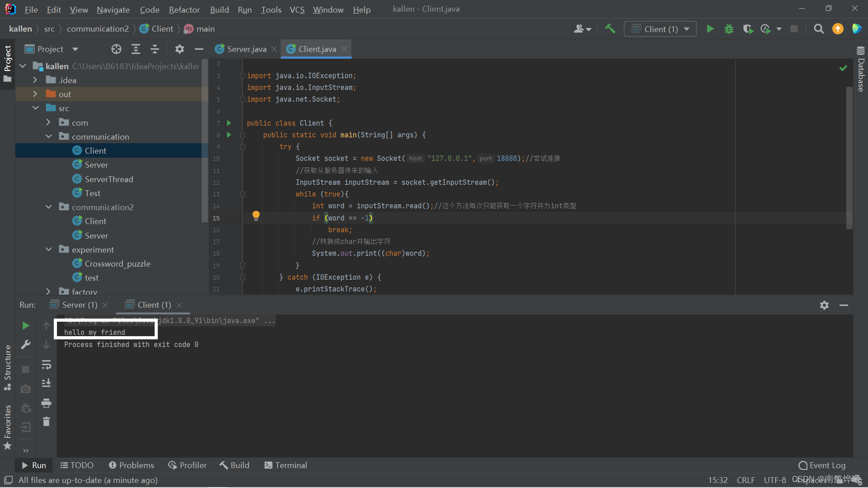Collapse the communication2 package

click(48, 207)
